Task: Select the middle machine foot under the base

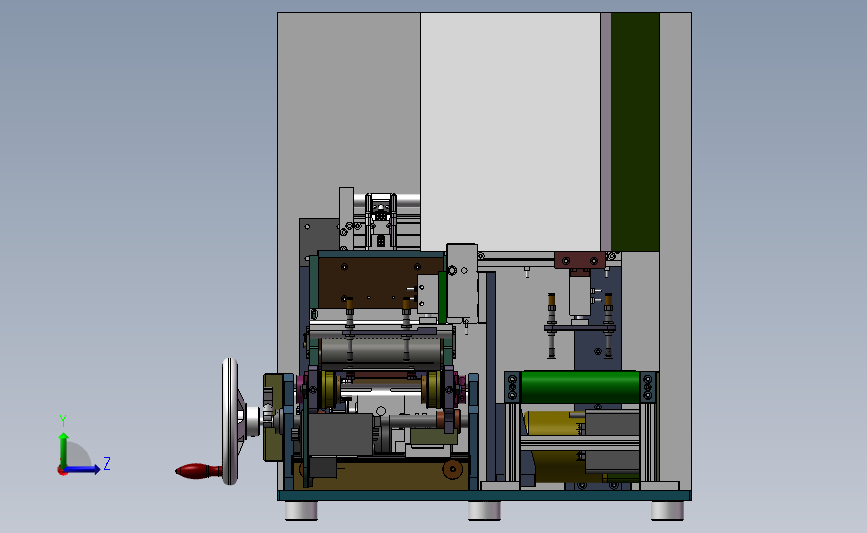Action: click(484, 510)
